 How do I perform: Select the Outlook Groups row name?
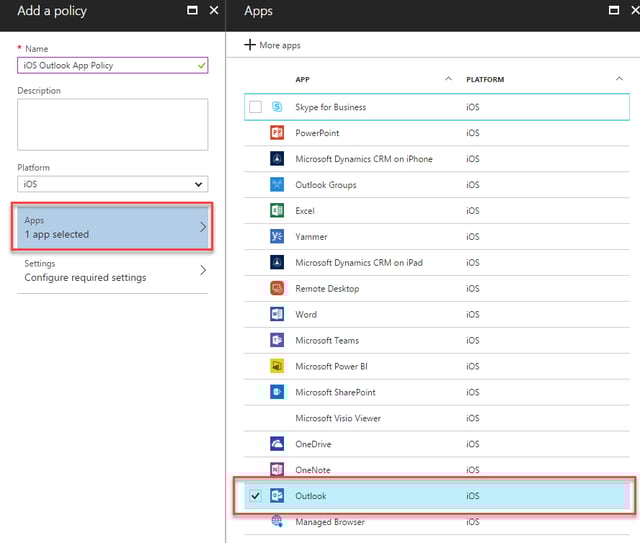coord(326,185)
